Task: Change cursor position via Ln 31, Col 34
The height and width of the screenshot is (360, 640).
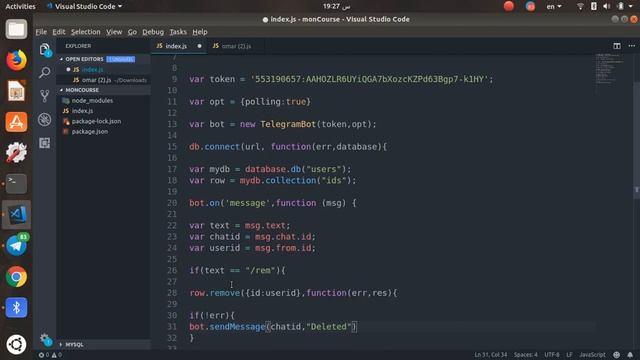Action: point(491,355)
